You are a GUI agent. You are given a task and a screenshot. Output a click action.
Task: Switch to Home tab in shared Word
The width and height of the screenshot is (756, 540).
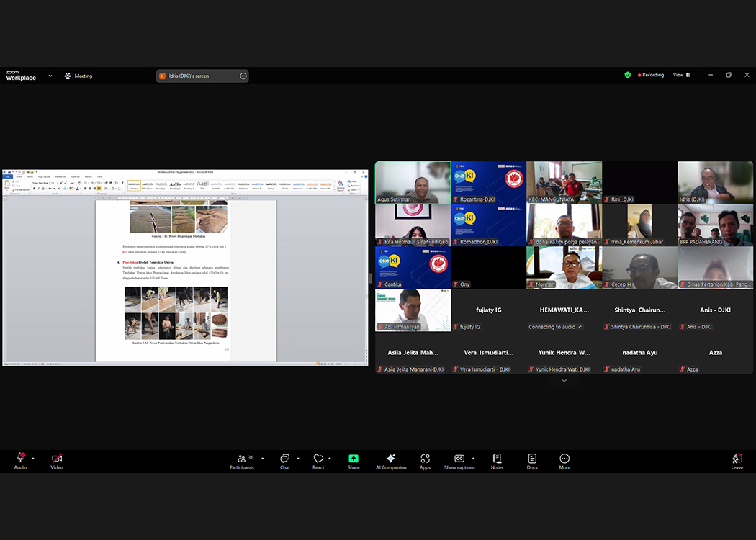19,176
